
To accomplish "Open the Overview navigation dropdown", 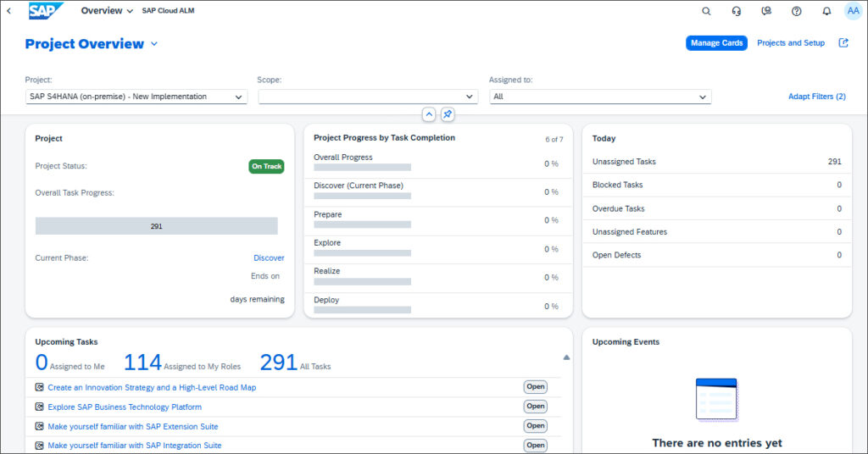I will [107, 11].
